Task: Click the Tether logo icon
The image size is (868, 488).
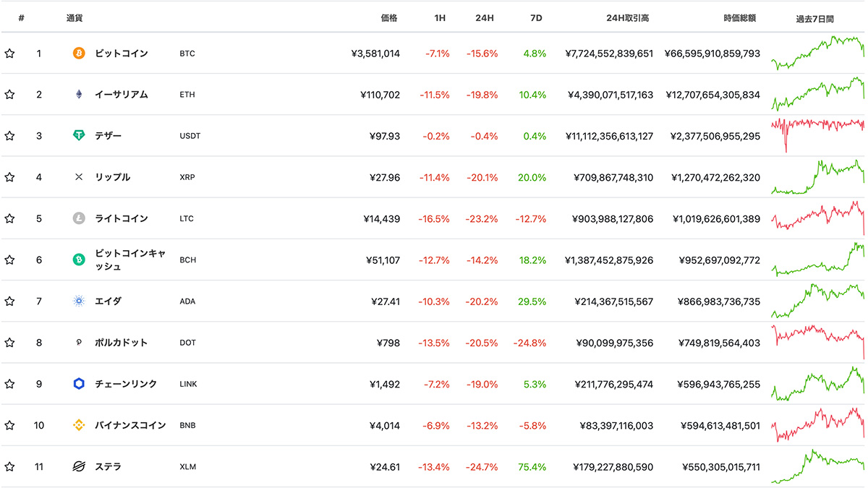Action: pyautogui.click(x=79, y=136)
